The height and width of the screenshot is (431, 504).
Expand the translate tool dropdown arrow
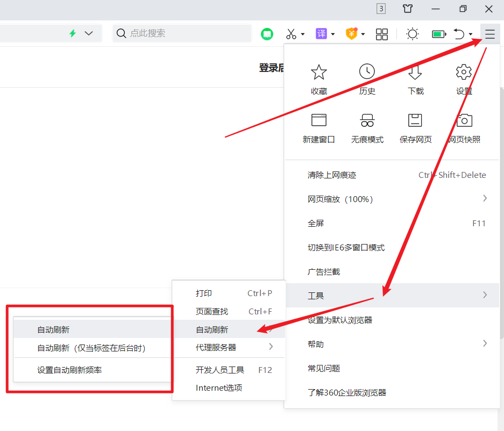click(332, 34)
